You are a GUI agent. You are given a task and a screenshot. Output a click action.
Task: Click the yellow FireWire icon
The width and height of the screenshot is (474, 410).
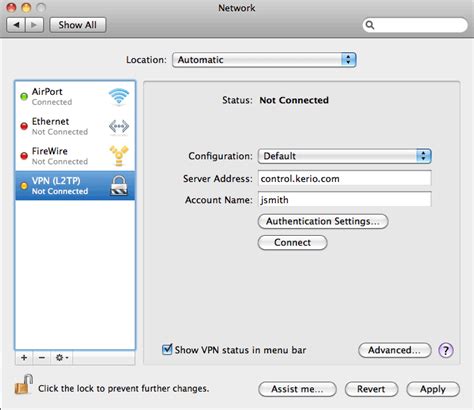click(x=119, y=156)
